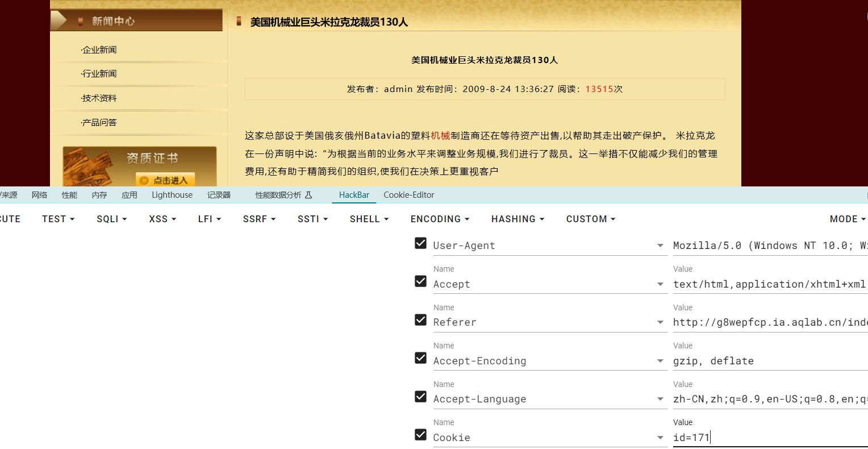Uncheck the Cookie header checkbox

pyautogui.click(x=420, y=435)
